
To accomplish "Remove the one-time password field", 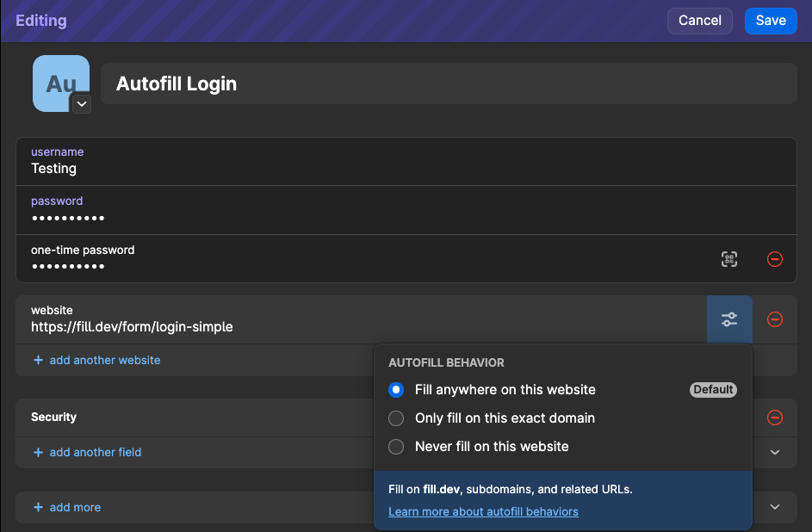I will (775, 259).
